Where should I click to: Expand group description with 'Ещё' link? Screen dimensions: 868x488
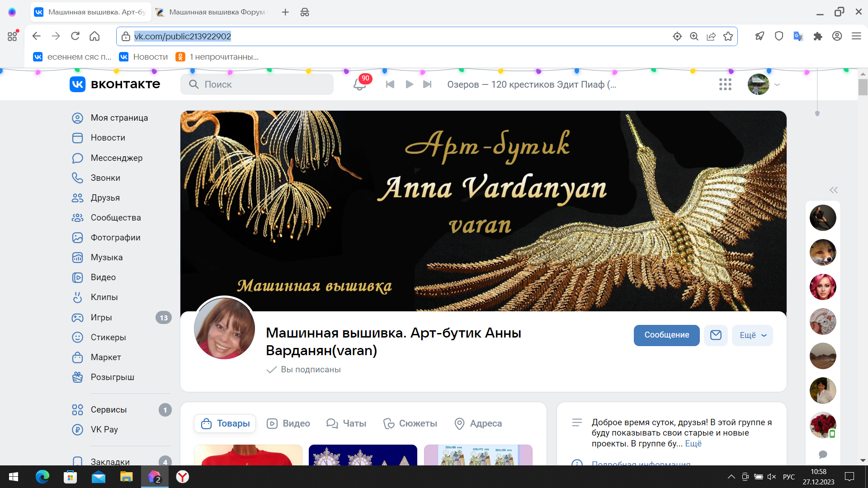pyautogui.click(x=693, y=443)
